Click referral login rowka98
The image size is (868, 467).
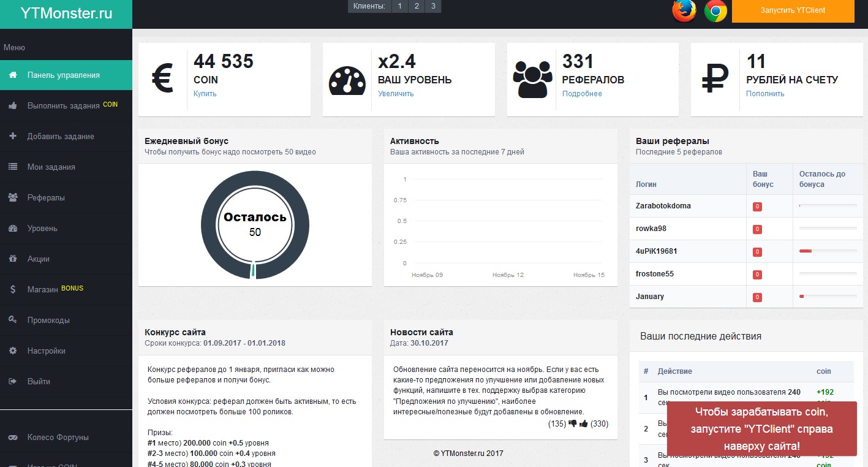(651, 229)
